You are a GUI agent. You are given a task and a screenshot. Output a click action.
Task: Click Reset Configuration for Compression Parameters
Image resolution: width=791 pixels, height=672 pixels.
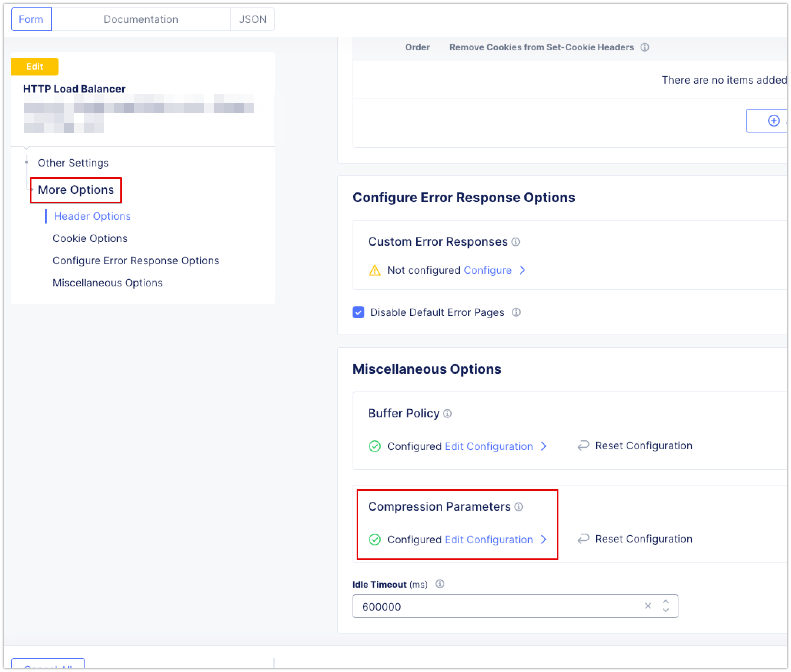[x=644, y=539]
